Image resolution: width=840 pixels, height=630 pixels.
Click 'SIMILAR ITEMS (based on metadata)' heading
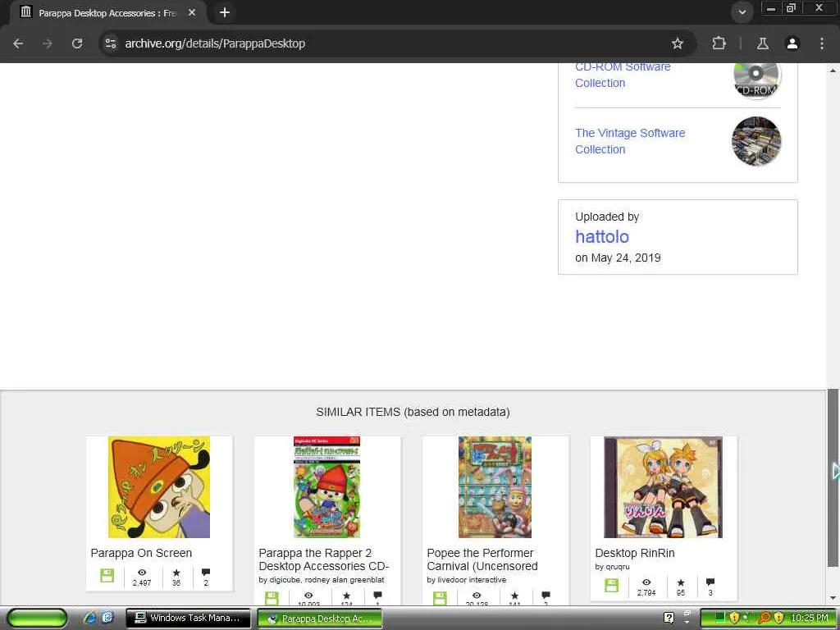click(413, 412)
